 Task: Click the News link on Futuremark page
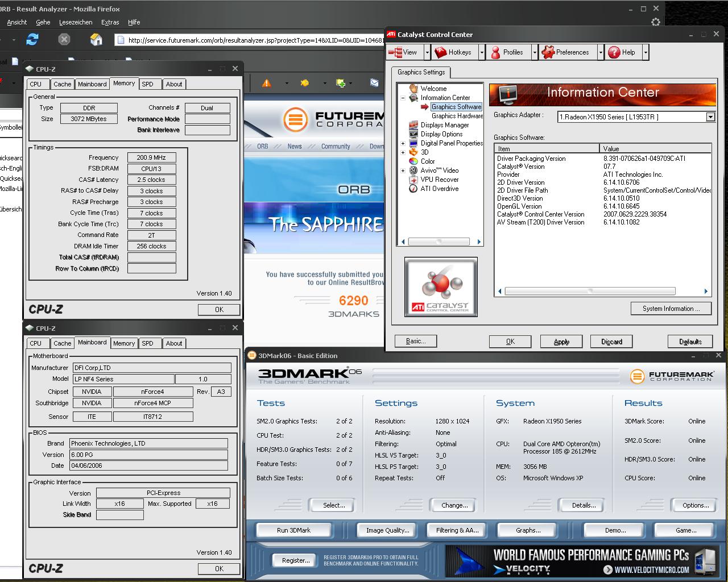pos(295,146)
